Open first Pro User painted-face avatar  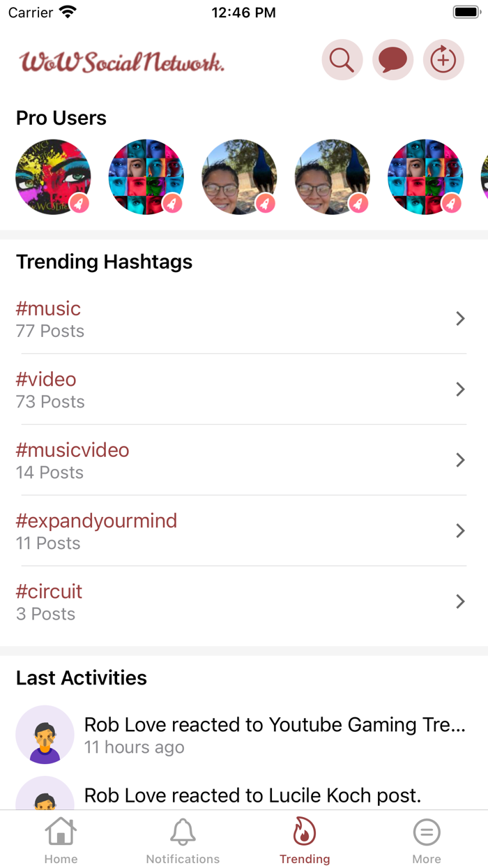point(53,177)
